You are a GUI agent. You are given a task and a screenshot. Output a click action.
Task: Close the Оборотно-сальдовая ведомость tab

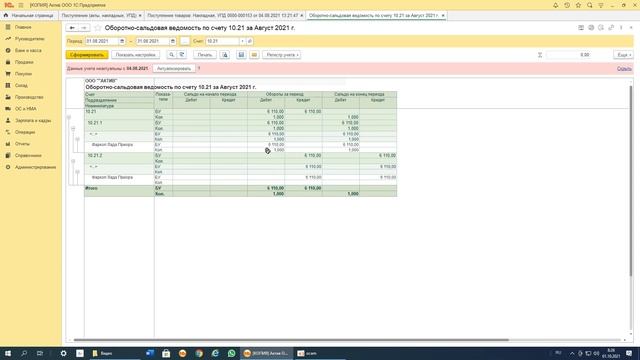click(443, 16)
